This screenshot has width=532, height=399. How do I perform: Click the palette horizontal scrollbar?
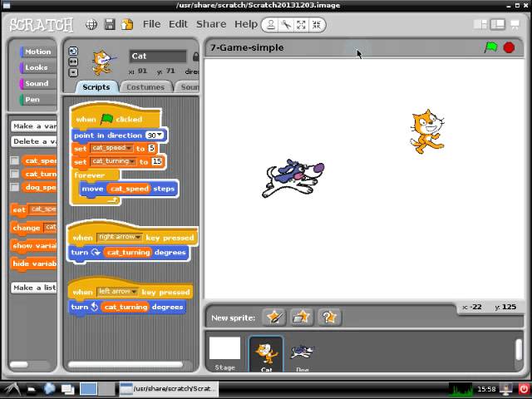(x=19, y=365)
